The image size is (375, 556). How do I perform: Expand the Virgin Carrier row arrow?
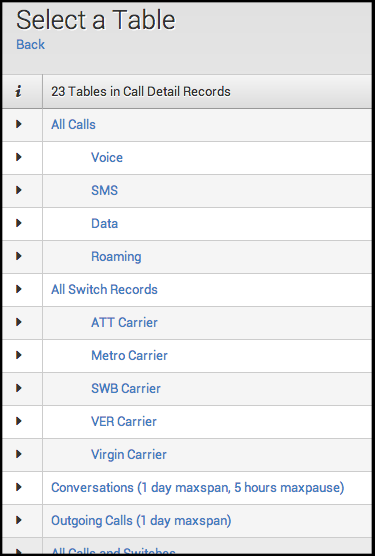point(19,454)
